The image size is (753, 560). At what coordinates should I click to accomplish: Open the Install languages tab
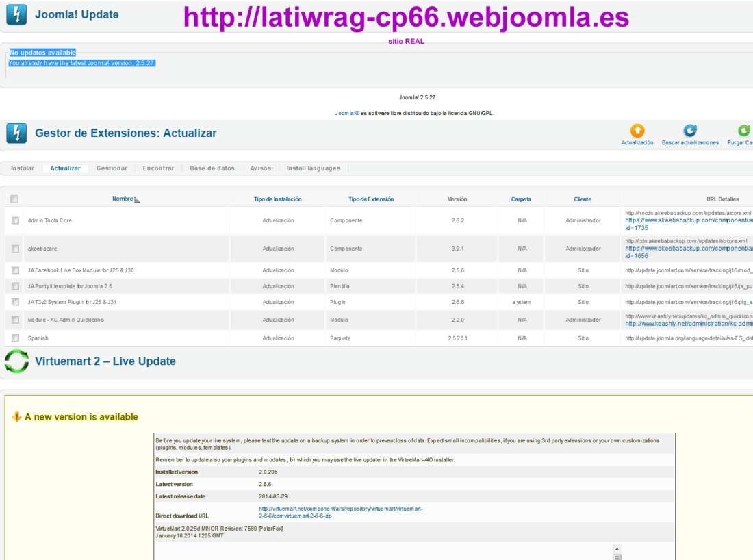314,168
